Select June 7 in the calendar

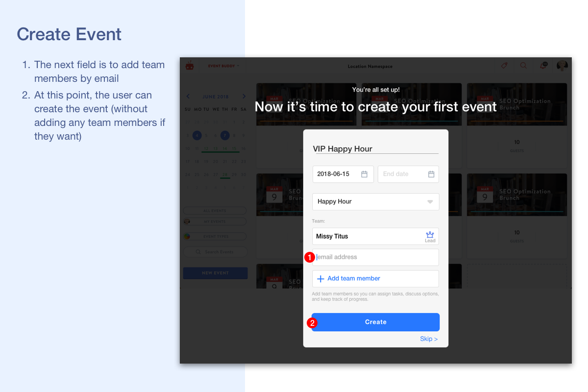(225, 135)
